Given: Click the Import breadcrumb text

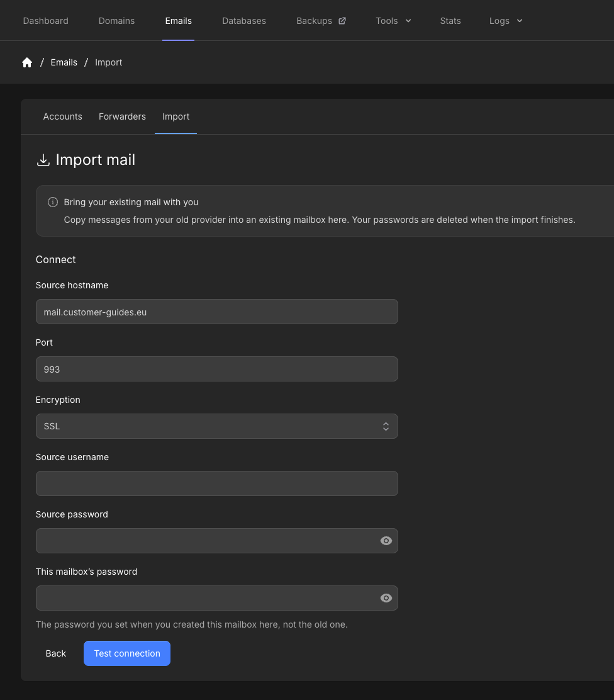Looking at the screenshot, I should coord(108,62).
